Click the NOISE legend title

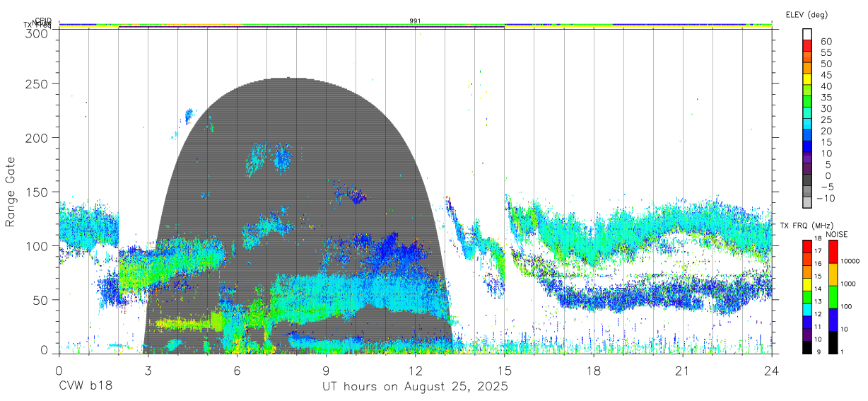coord(838,234)
